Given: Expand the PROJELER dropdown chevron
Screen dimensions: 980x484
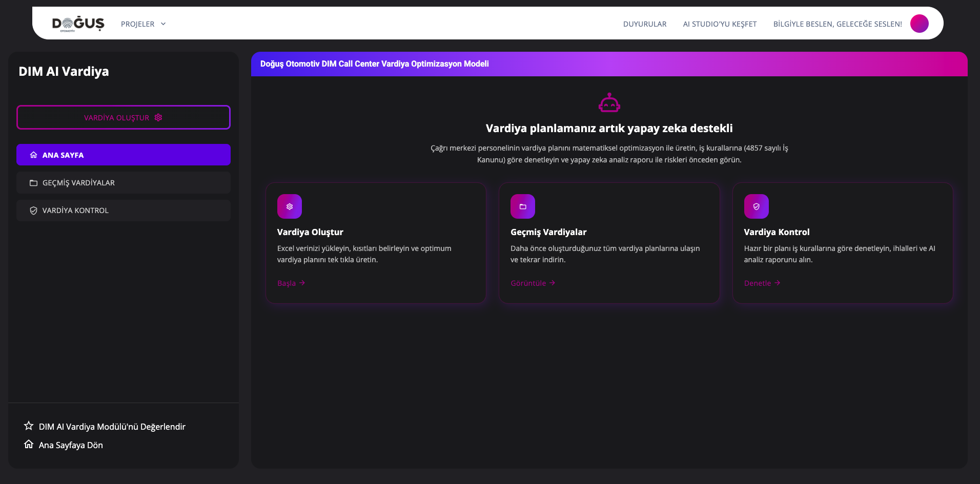Looking at the screenshot, I should (x=163, y=24).
